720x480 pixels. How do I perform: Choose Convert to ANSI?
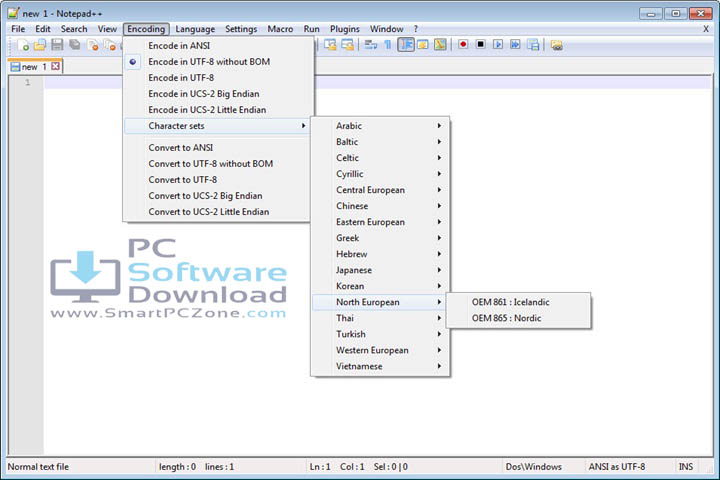point(217,147)
